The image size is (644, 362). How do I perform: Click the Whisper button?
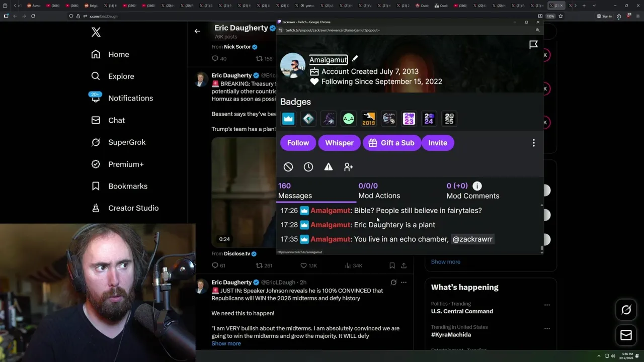click(x=340, y=143)
